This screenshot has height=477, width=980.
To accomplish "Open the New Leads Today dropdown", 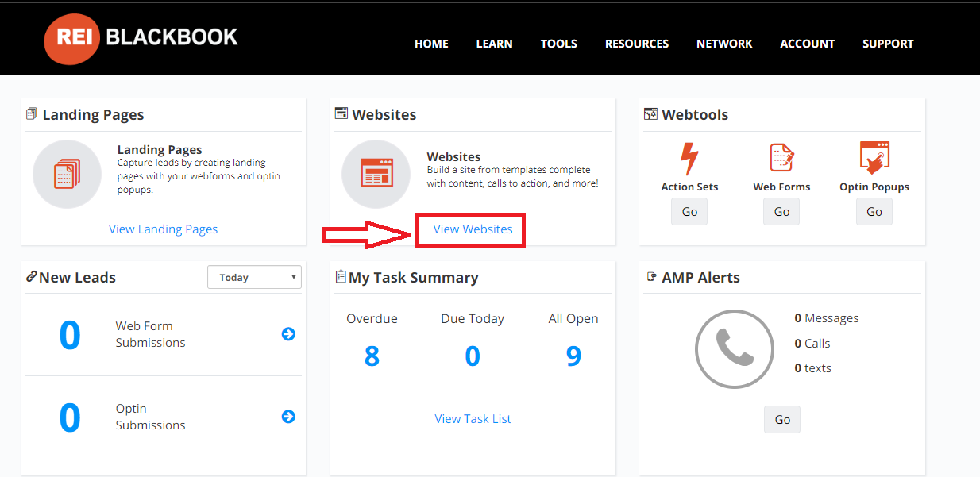I will click(254, 277).
